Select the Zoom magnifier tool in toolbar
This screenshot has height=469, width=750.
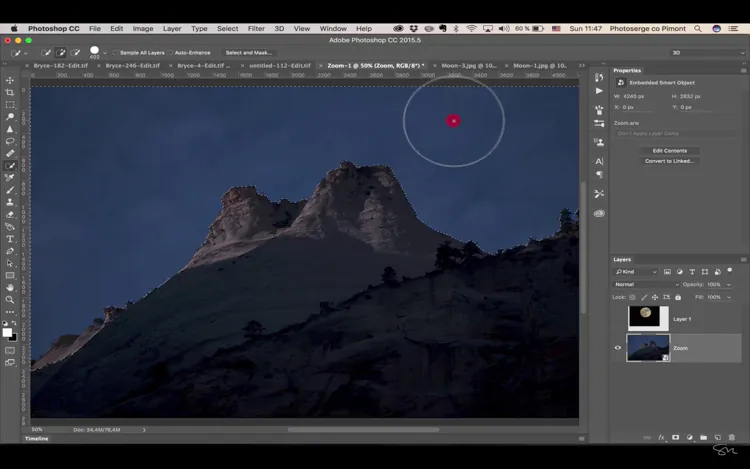pyautogui.click(x=10, y=300)
